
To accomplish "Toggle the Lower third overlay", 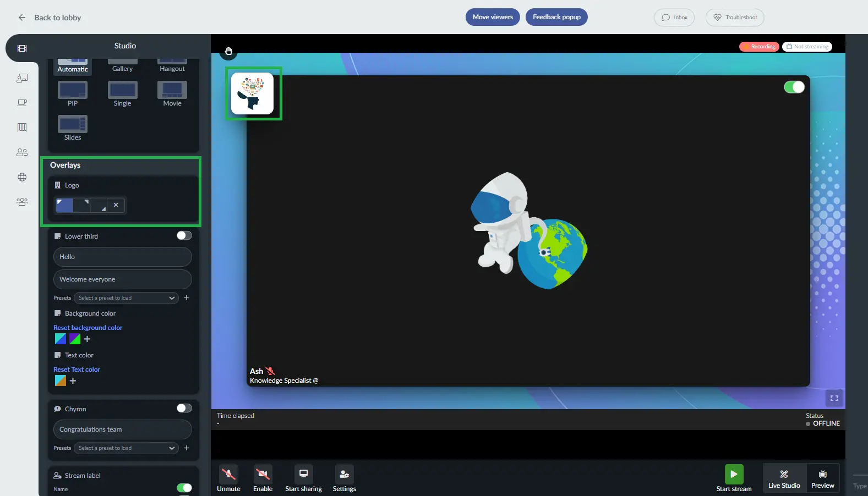I will click(184, 236).
